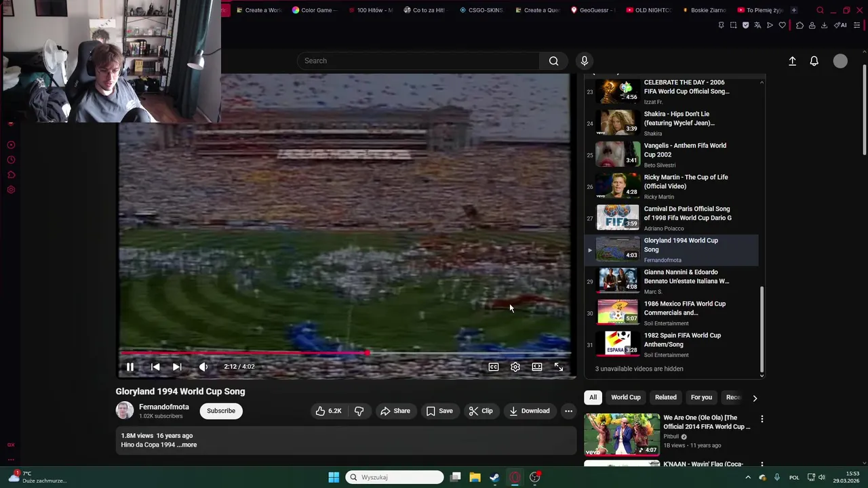Viewport: 868px width, 488px height.
Task: Open the YouTube account avatar menu
Action: tap(840, 61)
